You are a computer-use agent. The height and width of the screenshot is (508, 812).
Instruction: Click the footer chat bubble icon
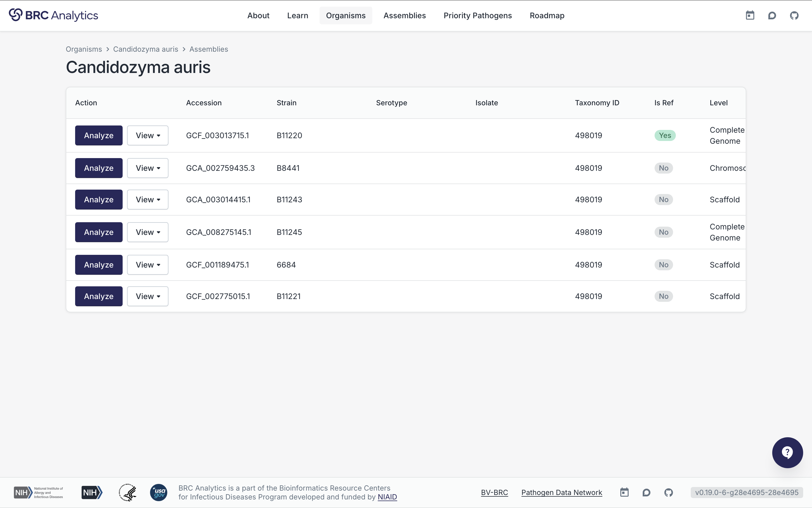click(646, 492)
